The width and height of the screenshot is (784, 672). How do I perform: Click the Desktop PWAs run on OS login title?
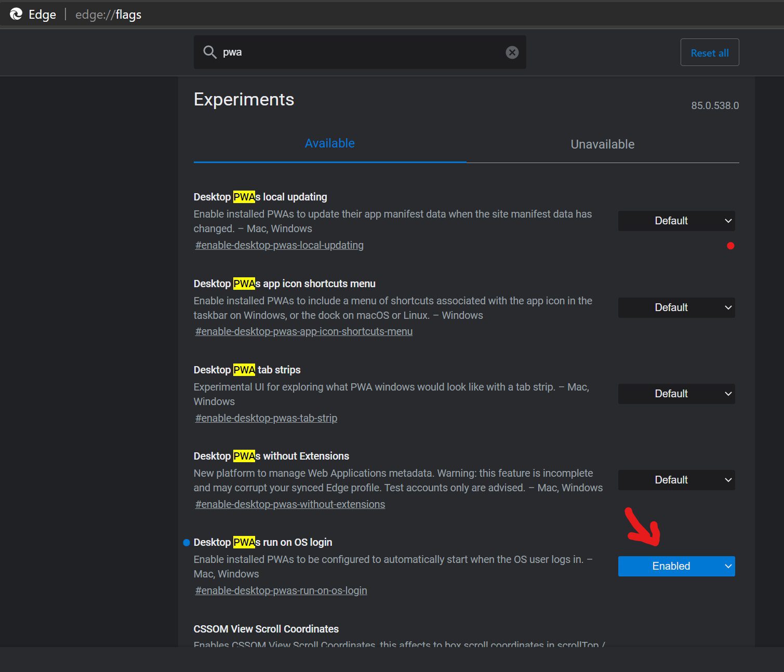[x=263, y=542]
